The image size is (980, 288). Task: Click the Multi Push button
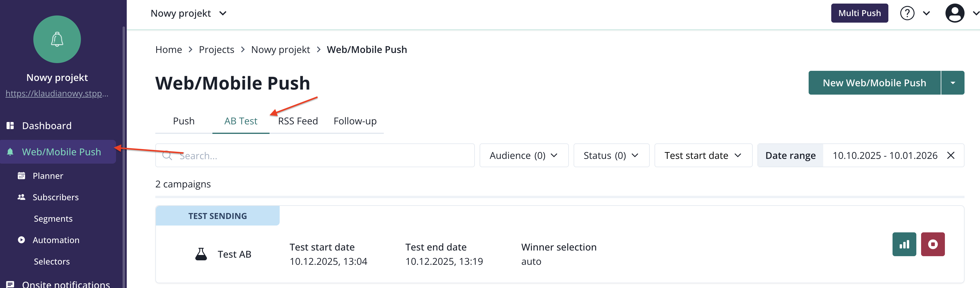point(859,13)
